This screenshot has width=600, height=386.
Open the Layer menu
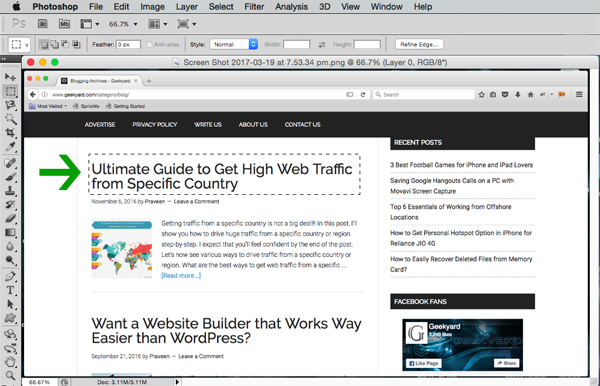point(187,7)
